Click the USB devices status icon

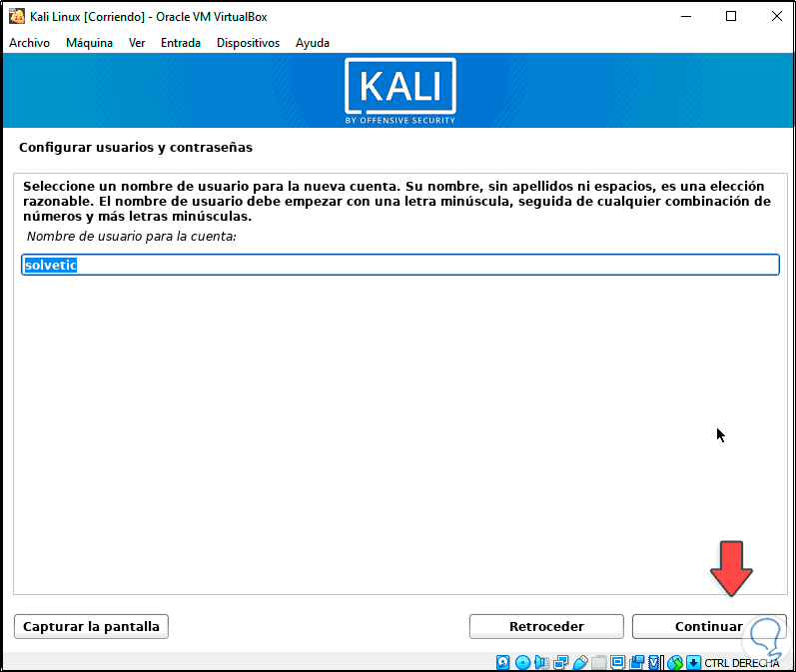click(580, 662)
